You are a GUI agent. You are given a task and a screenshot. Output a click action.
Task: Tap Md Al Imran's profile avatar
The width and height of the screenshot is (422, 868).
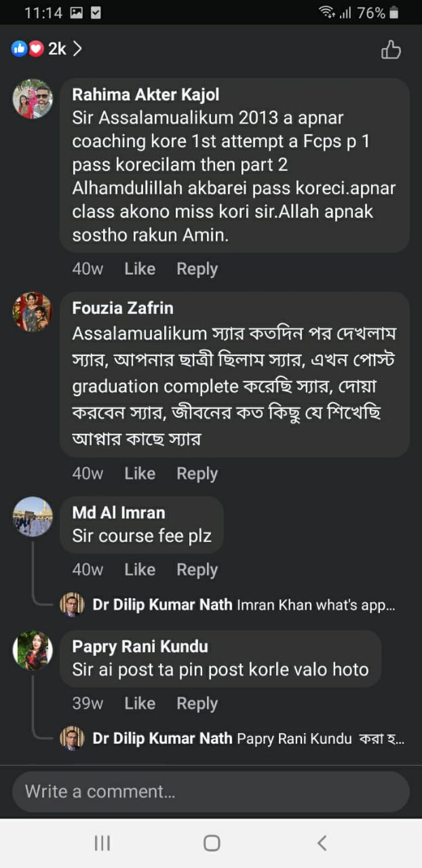pos(33,517)
